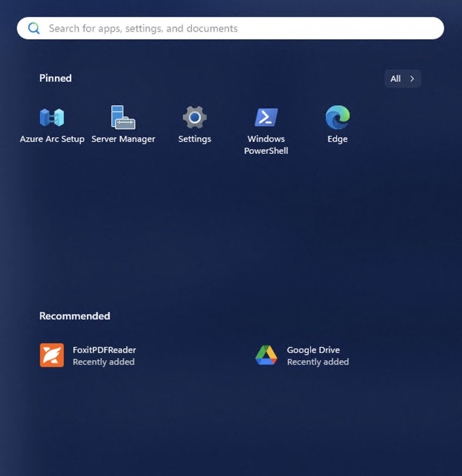Image resolution: width=462 pixels, height=476 pixels.
Task: Click the magnifier icon in search bar
Action: coord(34,28)
